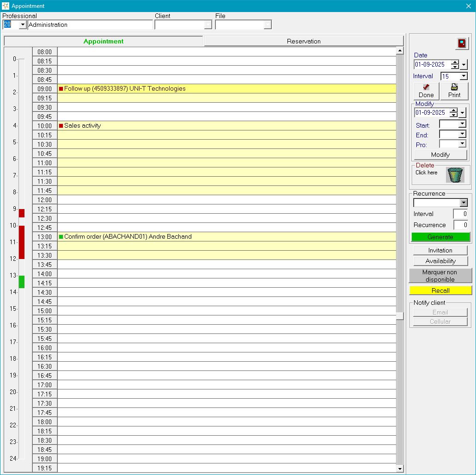Expand the Interval dropdown showing 15
476x475 pixels.
[464, 76]
